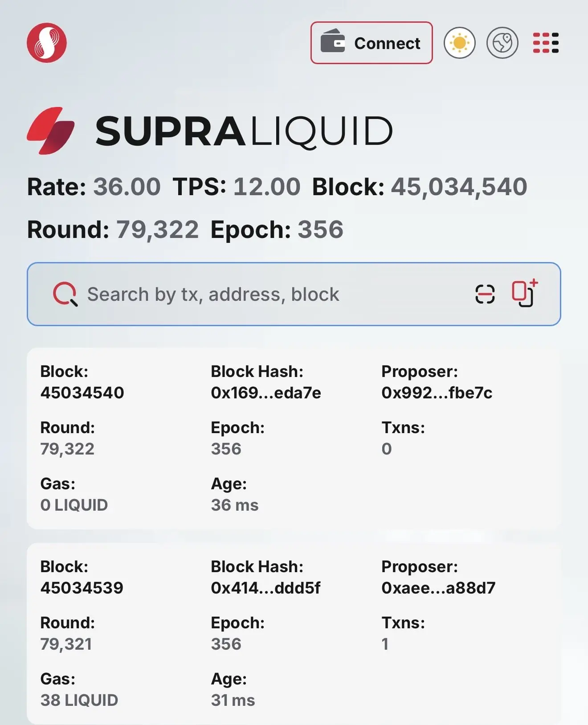Click the scan icon in the search bar
Screen dimensions: 588x725
[485, 294]
